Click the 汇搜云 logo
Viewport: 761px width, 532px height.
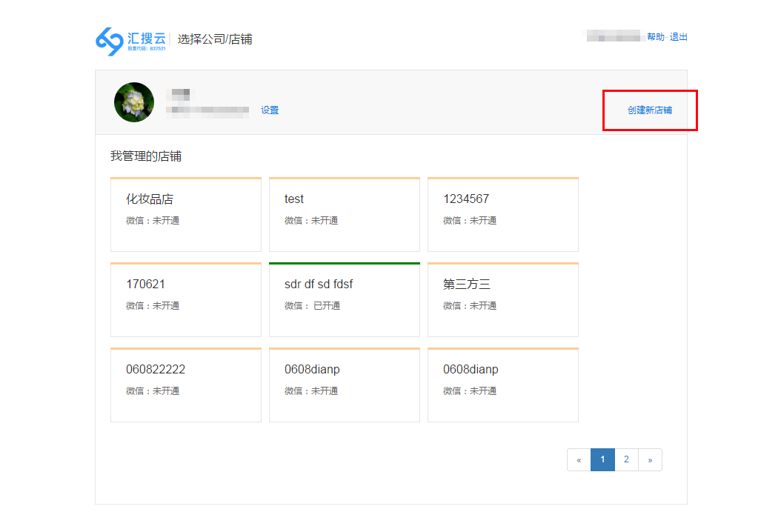(130, 40)
